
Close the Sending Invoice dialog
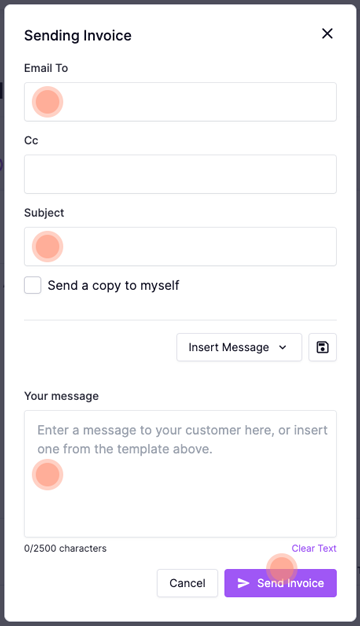pos(327,34)
